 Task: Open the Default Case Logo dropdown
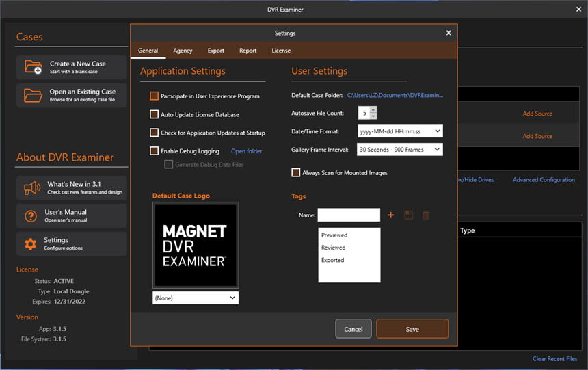pos(196,298)
